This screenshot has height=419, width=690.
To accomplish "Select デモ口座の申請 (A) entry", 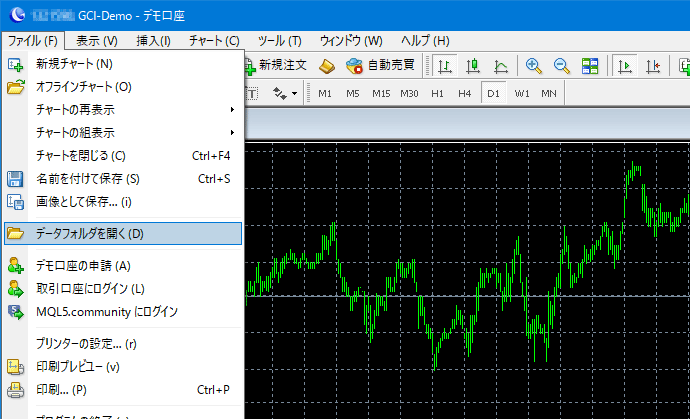I will (x=123, y=266).
